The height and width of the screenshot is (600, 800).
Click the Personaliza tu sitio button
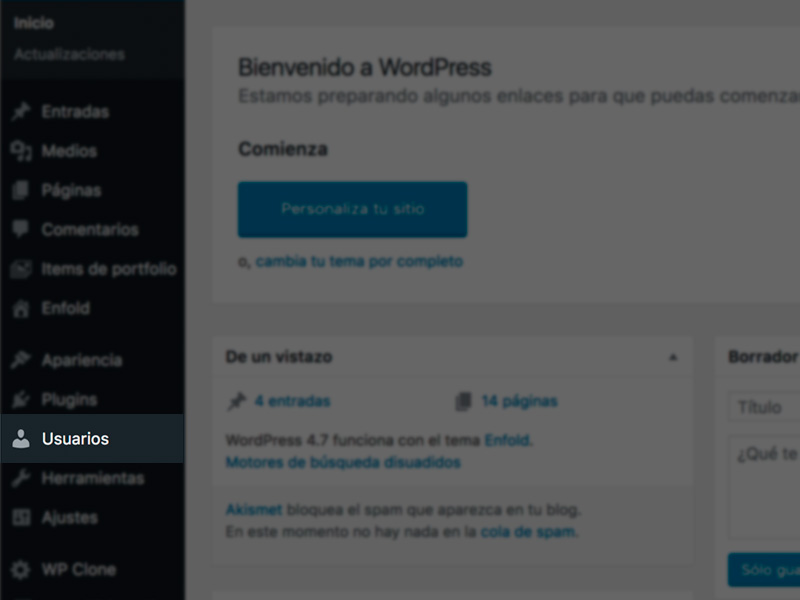coord(353,209)
